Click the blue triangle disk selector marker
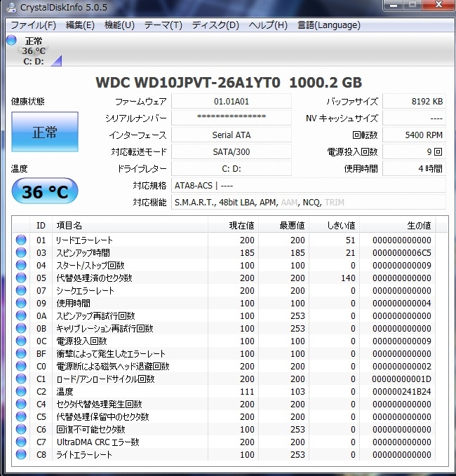 [x=57, y=61]
